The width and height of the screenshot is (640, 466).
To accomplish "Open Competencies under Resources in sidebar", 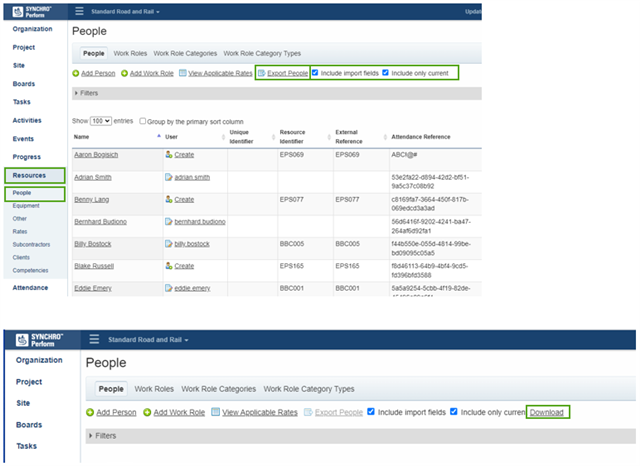I will click(30, 270).
